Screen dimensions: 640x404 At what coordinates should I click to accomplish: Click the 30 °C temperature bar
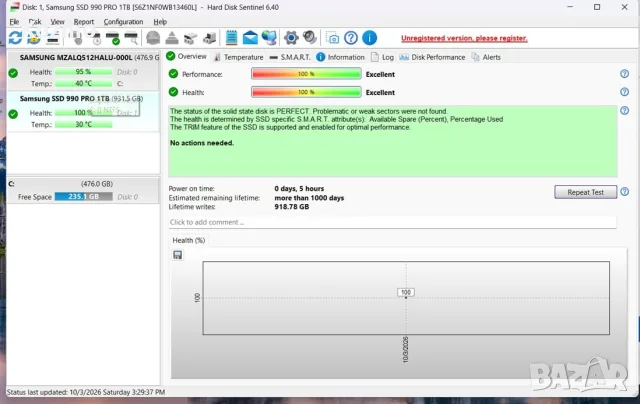83,124
